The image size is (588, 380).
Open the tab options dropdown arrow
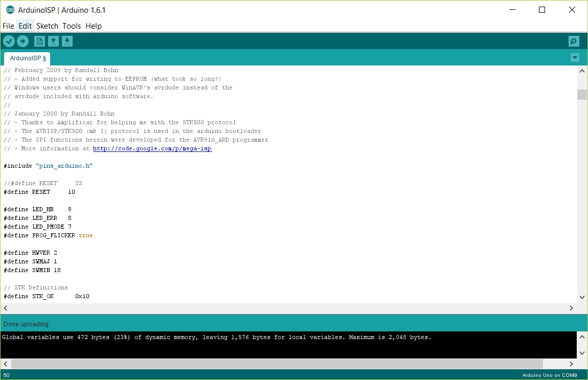pyautogui.click(x=575, y=58)
